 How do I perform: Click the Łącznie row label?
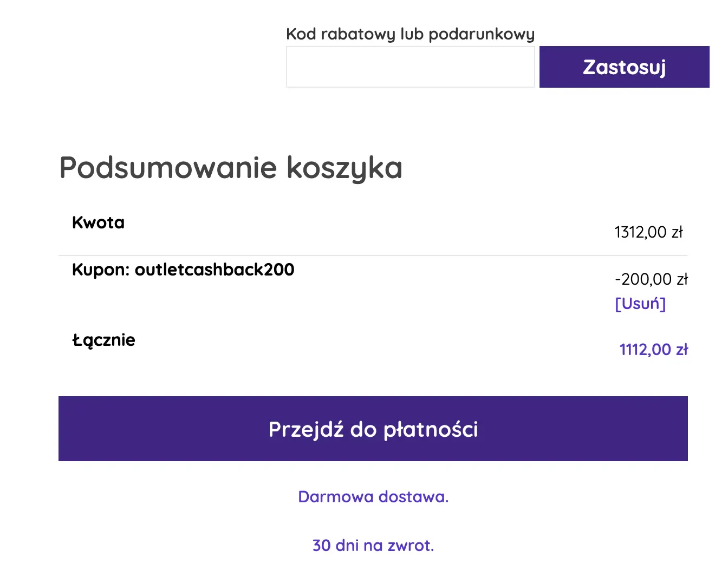click(104, 340)
